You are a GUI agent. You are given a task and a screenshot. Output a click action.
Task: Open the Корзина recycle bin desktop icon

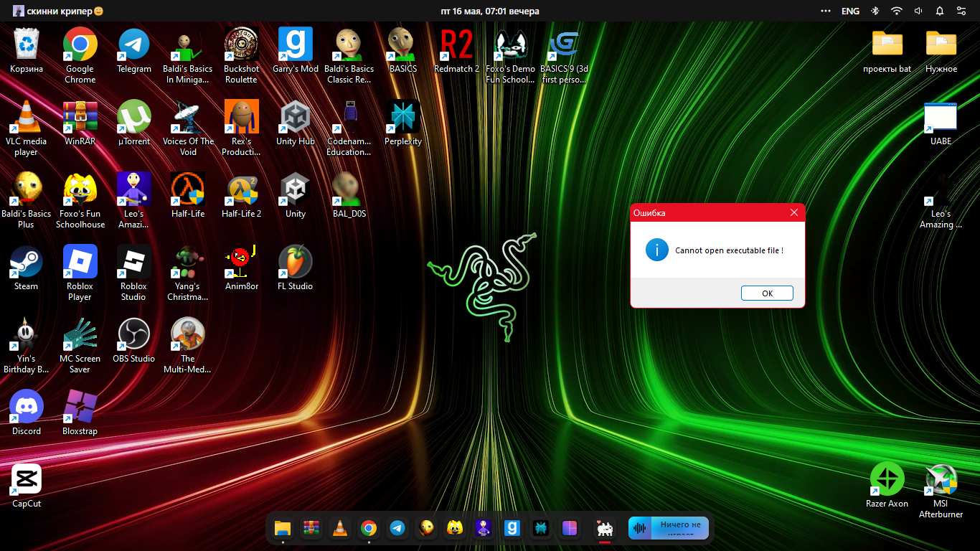tap(27, 50)
